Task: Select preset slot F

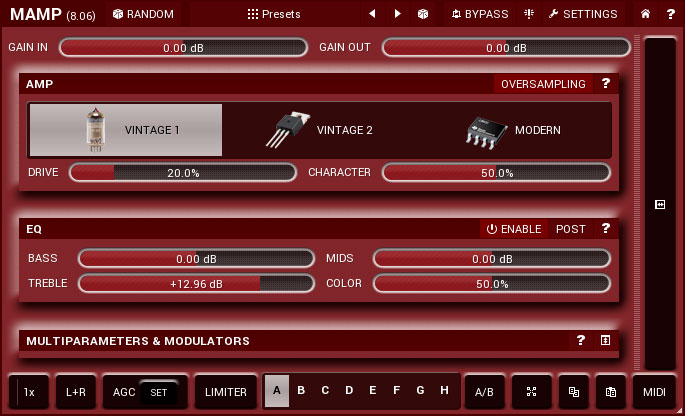Action: (x=396, y=391)
